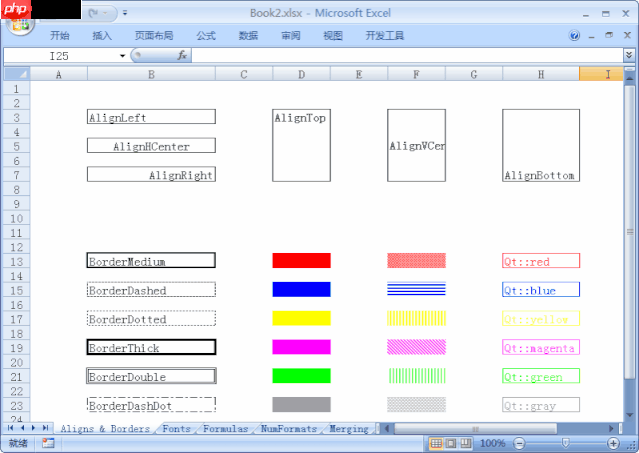The height and width of the screenshot is (453, 639).
Task: Click the previous sheet arrow
Action: (22, 428)
